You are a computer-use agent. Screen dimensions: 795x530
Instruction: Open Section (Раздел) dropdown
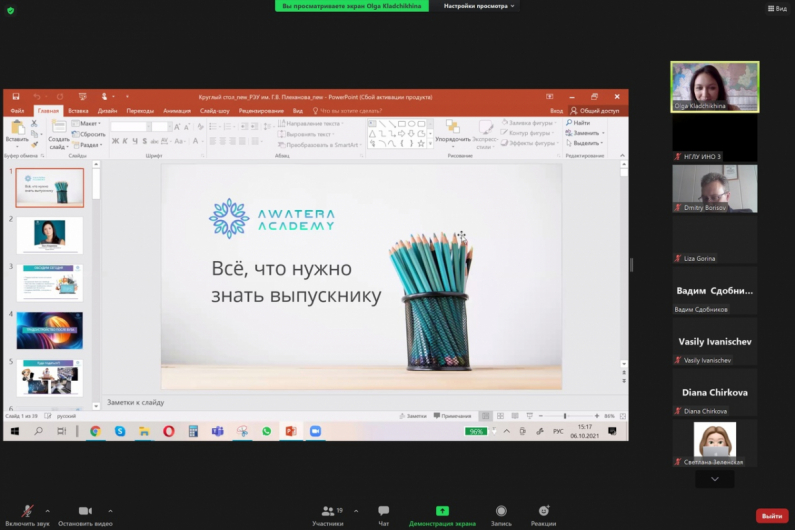88,145
